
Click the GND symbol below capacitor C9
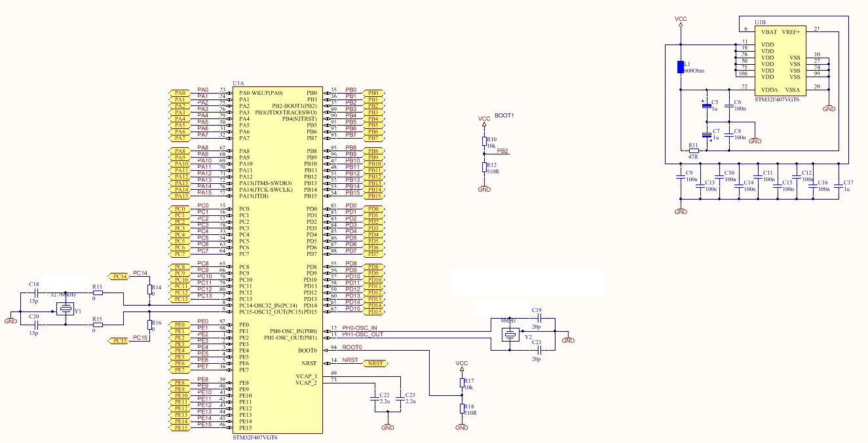681,209
